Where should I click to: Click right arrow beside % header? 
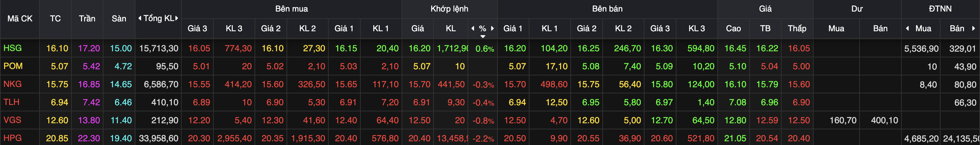coord(492,29)
